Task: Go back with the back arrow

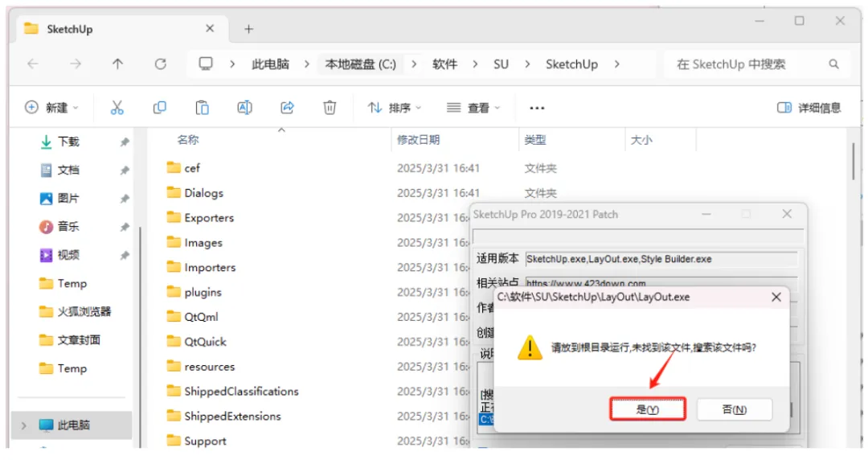Action: point(33,64)
